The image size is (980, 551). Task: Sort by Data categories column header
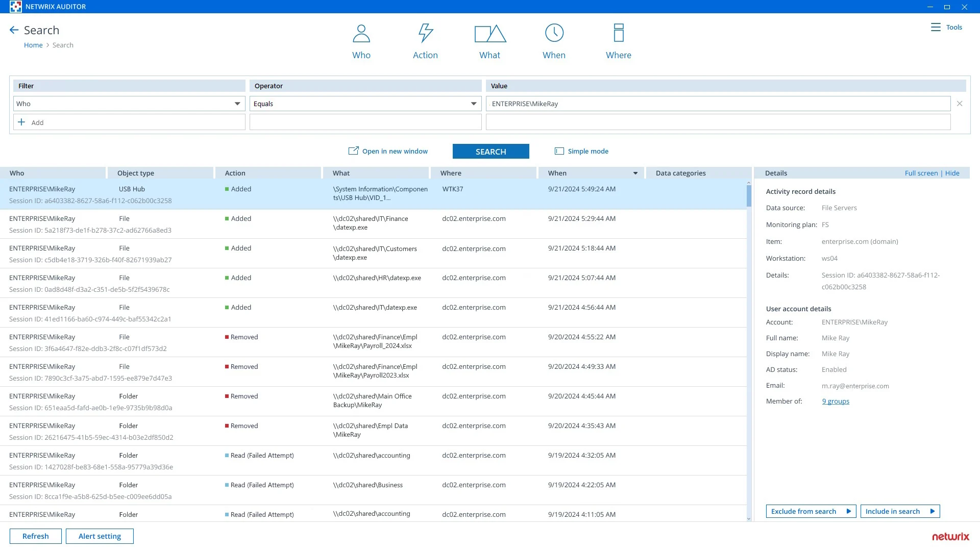698,173
